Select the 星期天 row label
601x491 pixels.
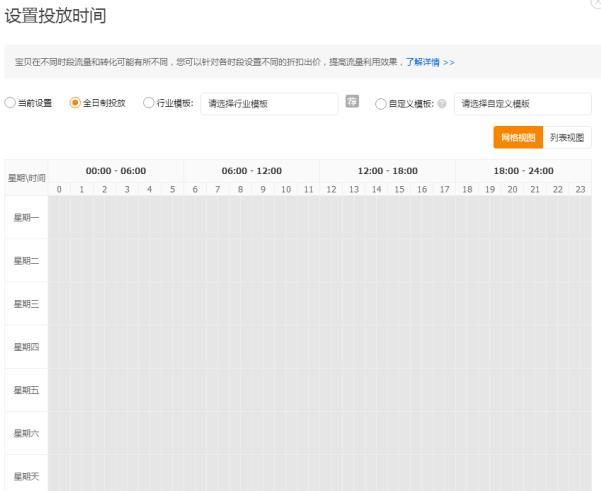point(25,476)
